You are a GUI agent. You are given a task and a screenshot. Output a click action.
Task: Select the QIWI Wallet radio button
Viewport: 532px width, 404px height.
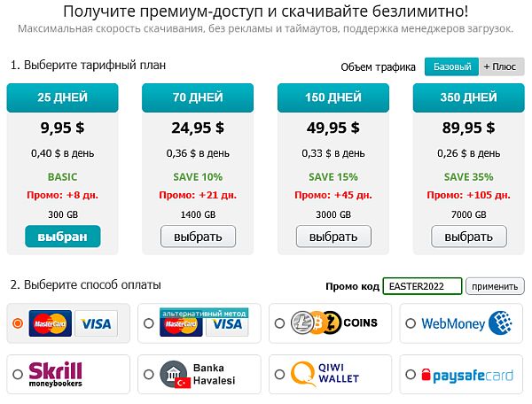[279, 376]
